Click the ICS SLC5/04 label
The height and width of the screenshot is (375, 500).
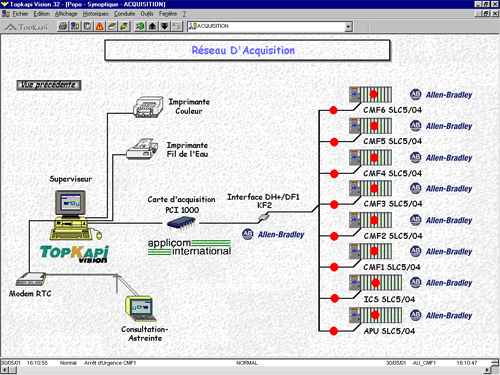[x=389, y=299]
